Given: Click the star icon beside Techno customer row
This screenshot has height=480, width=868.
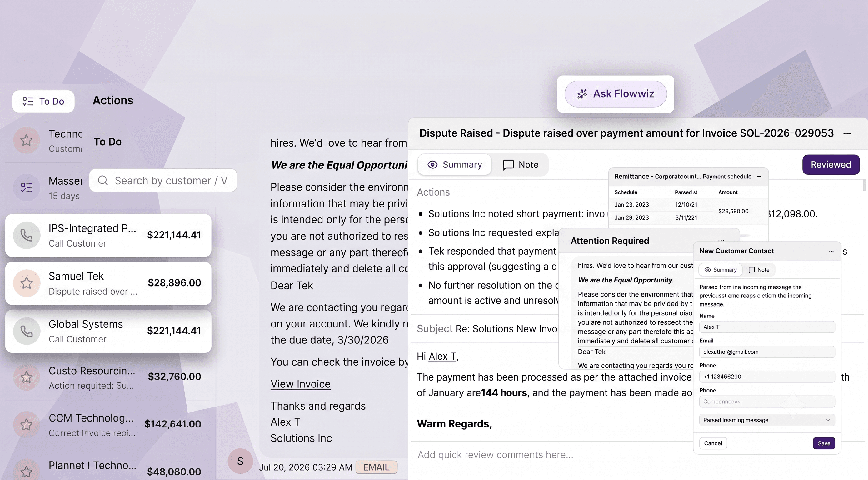Looking at the screenshot, I should 26,140.
